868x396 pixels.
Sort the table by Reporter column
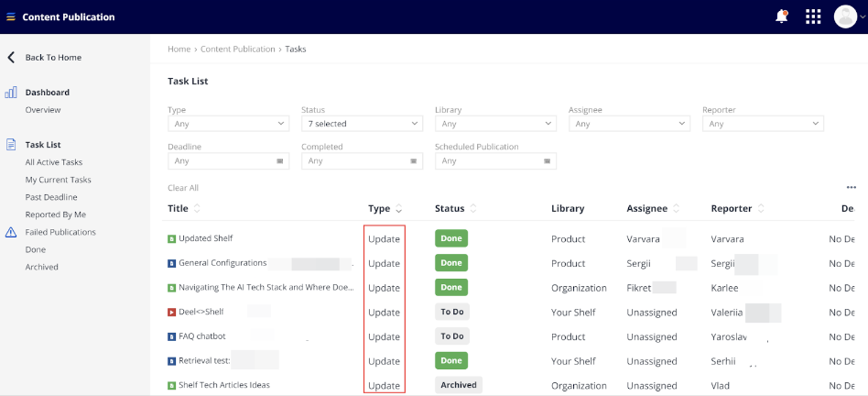click(x=761, y=209)
